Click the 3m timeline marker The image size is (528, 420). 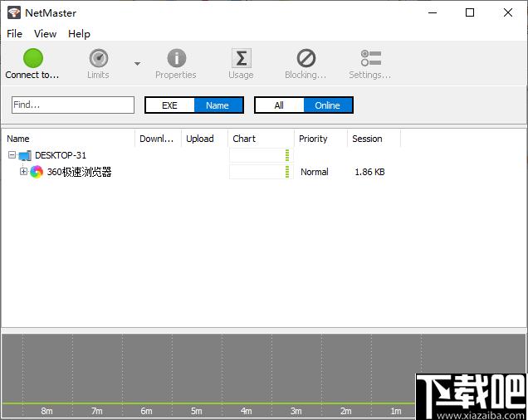coord(296,411)
